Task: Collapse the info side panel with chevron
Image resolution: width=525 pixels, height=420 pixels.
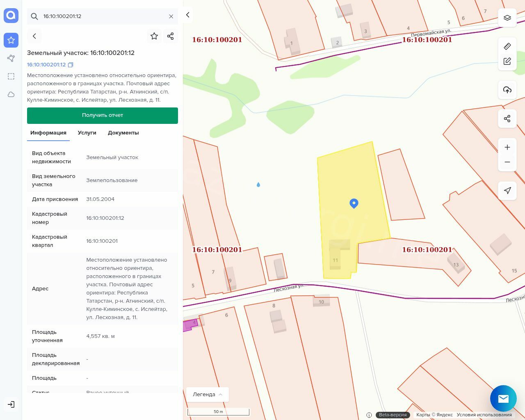Action: pos(188,15)
